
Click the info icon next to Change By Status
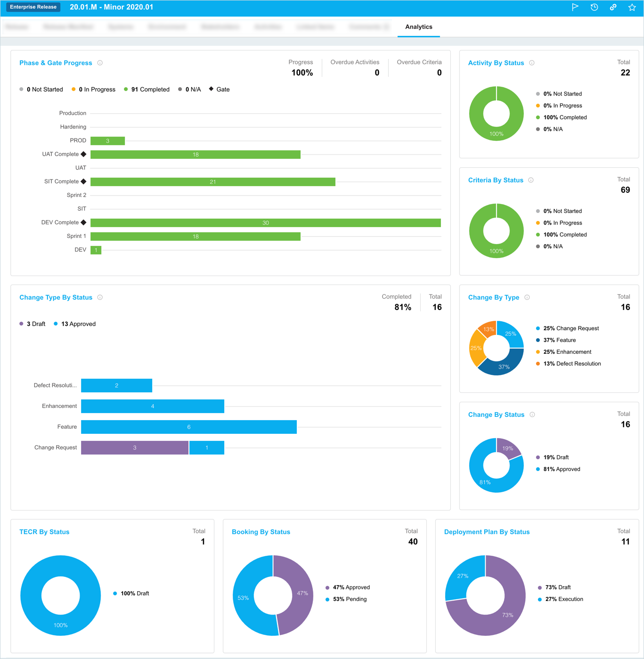click(x=532, y=415)
